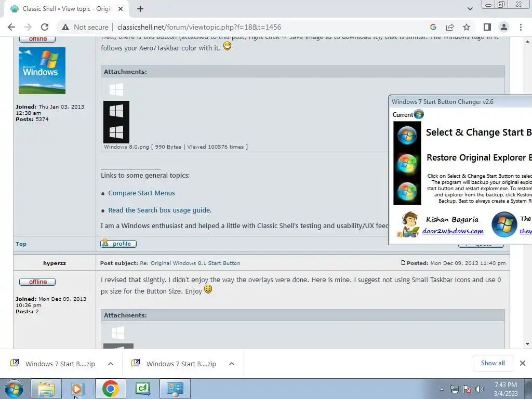Open Google icon in the address bar

click(x=433, y=27)
